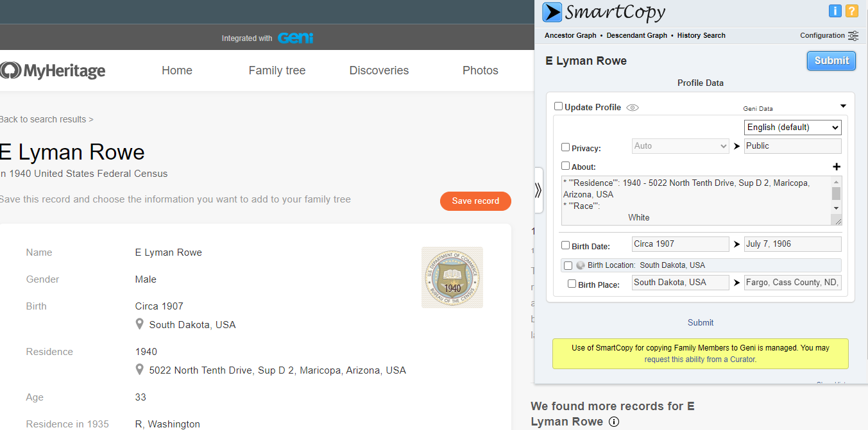Open Configuration via the sliders icon

853,36
